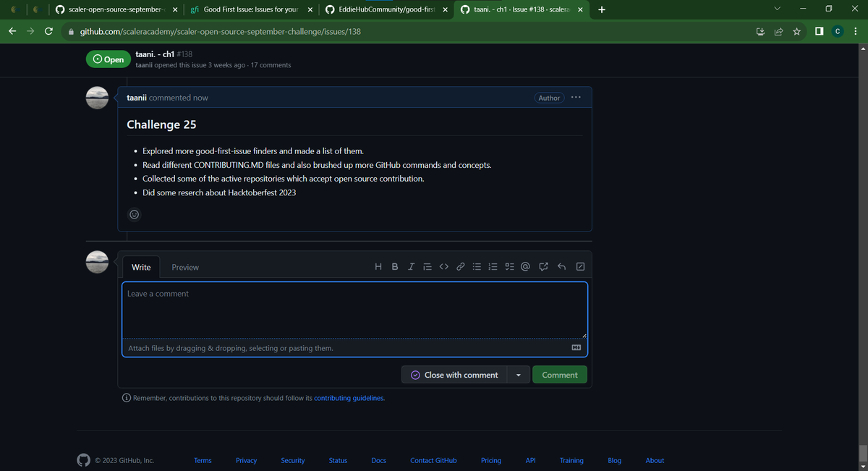868x471 pixels.
Task: Open a new browser tab
Action: coord(602,9)
